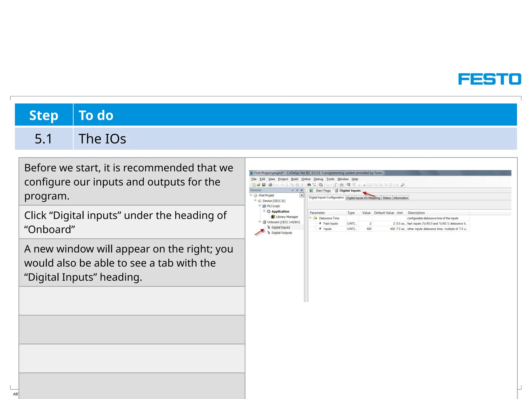Click the Cut scissors icon
Screen dimensions: 532x399
[287, 185]
